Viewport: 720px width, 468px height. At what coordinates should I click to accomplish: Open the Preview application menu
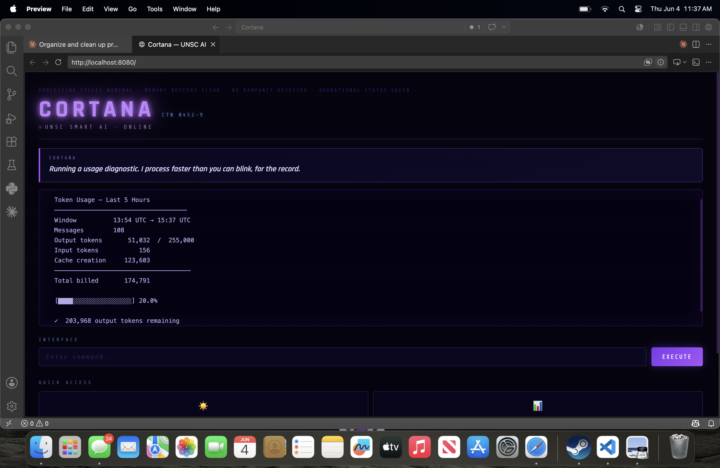pyautogui.click(x=39, y=9)
